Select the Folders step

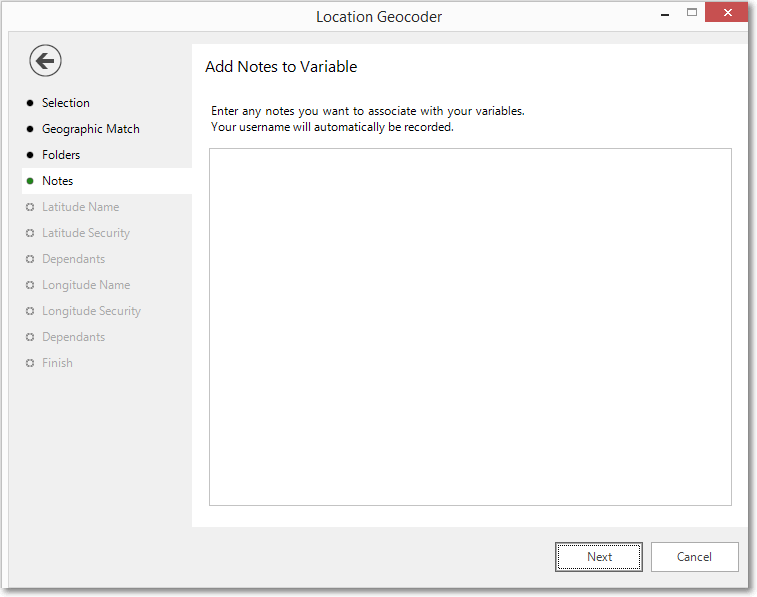click(61, 155)
